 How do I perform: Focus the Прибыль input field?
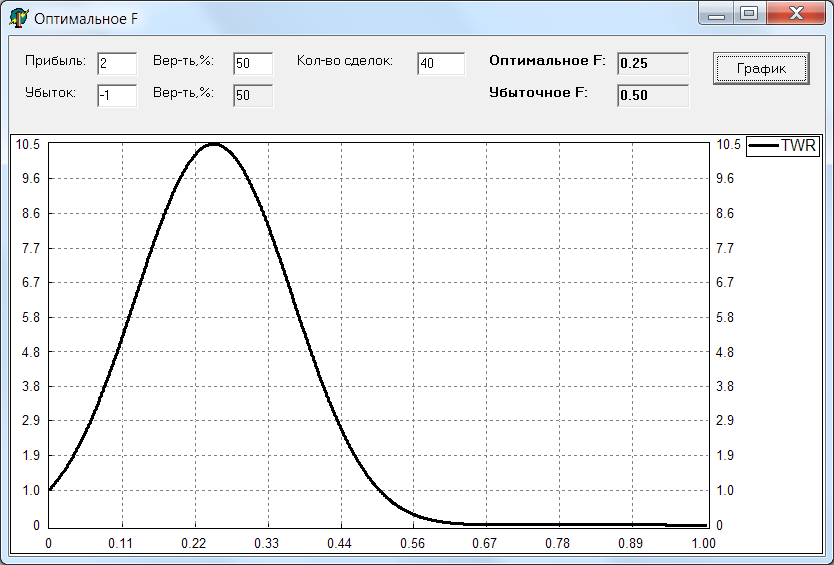pos(117,63)
